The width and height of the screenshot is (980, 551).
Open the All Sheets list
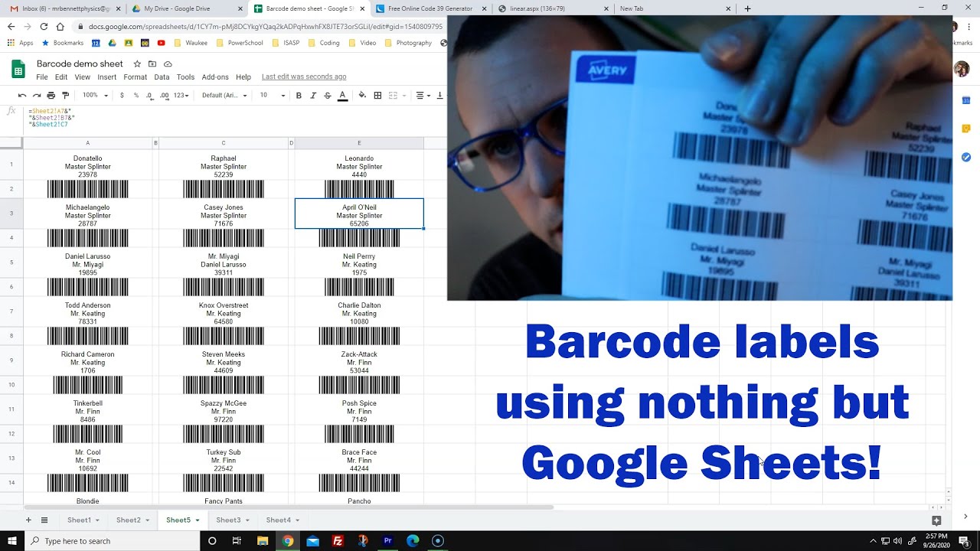pos(44,520)
